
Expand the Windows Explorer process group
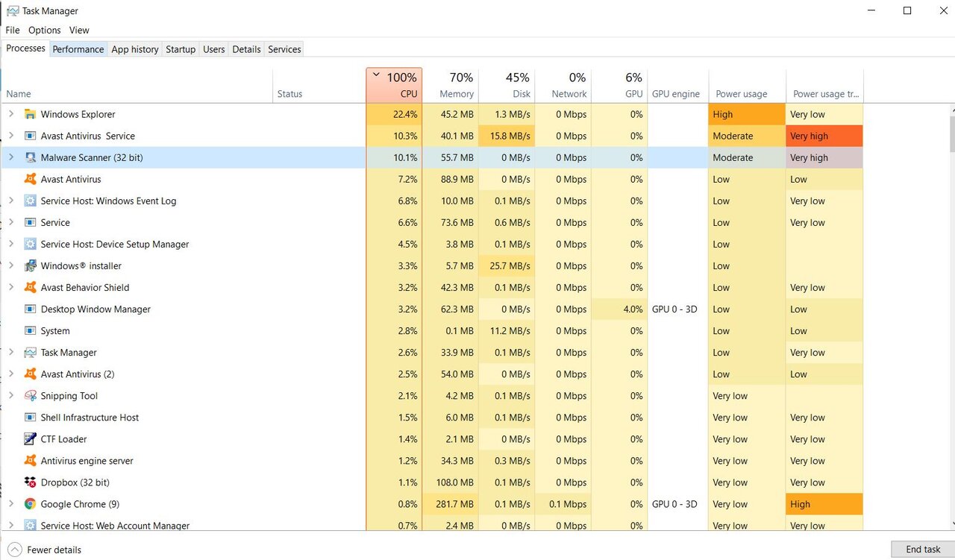pyautogui.click(x=10, y=114)
